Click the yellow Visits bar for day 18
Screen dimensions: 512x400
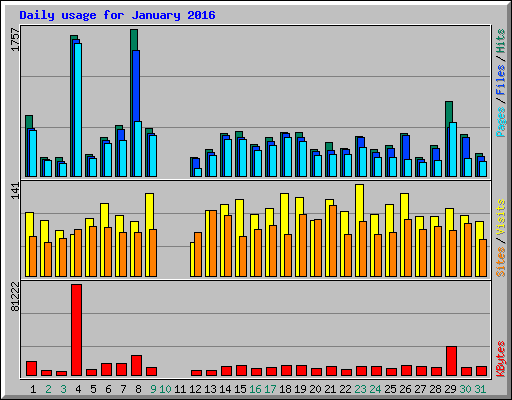(284, 214)
